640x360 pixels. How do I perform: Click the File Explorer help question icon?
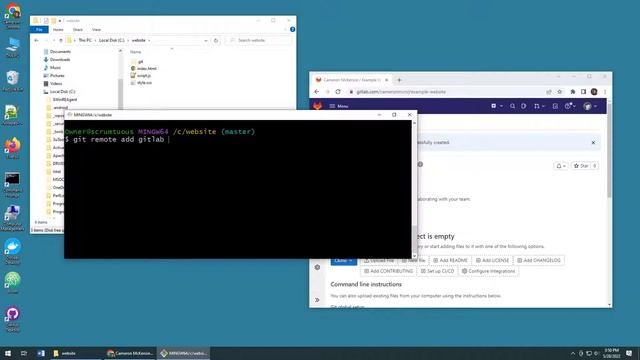click(292, 29)
